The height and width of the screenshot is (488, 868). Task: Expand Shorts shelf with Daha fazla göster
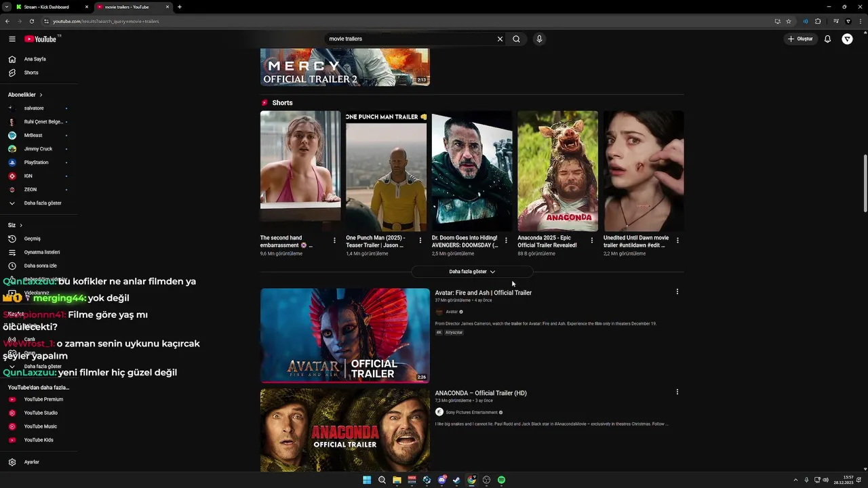472,271
